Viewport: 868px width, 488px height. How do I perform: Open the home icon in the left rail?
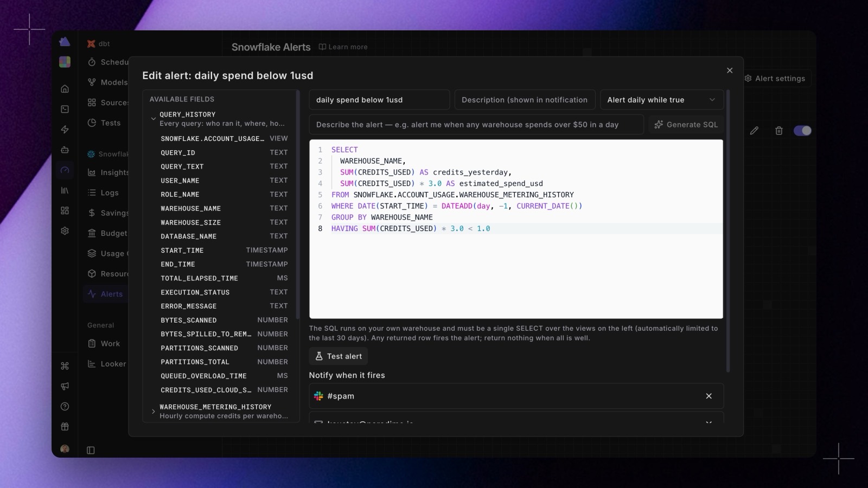[65, 88]
